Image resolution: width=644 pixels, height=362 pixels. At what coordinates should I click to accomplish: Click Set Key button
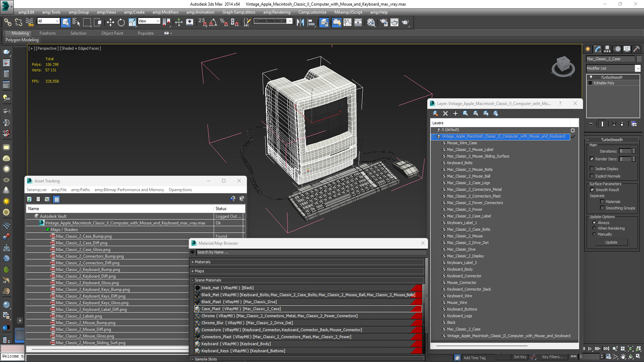[x=520, y=357]
